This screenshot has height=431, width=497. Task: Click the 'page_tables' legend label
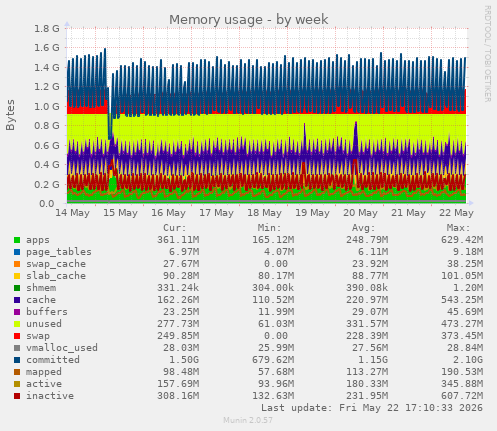[x=59, y=252]
